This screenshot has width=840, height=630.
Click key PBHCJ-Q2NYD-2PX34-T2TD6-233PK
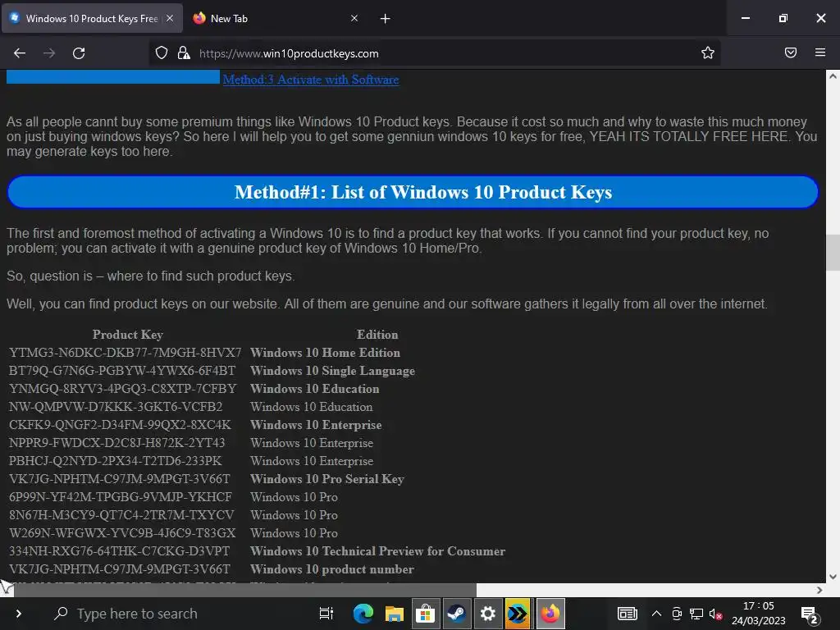[x=115, y=461]
